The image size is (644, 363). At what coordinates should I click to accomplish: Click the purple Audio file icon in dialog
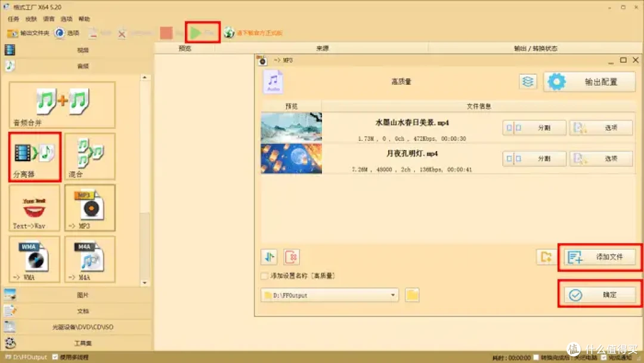tap(273, 82)
